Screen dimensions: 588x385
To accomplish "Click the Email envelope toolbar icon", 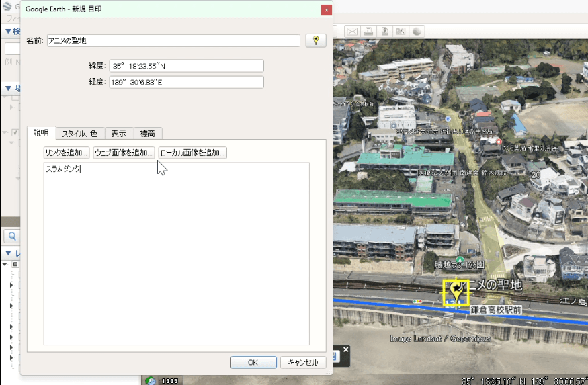I will (351, 32).
